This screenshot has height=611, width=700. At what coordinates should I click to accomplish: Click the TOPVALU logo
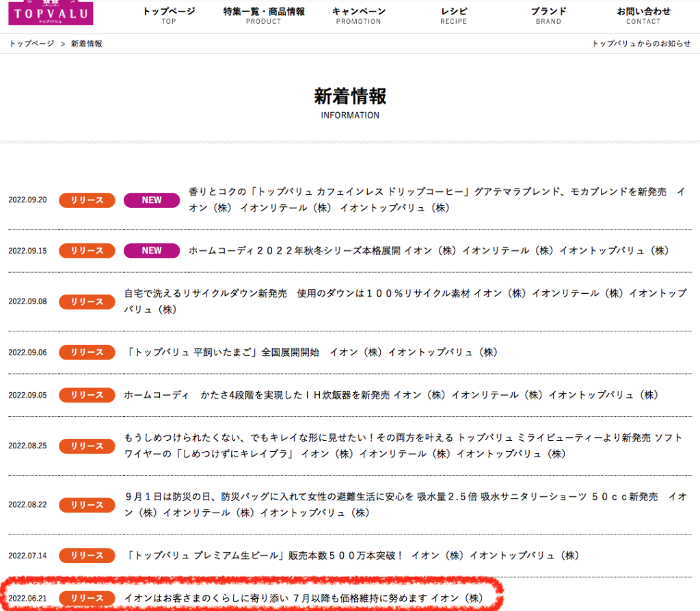coord(51,12)
